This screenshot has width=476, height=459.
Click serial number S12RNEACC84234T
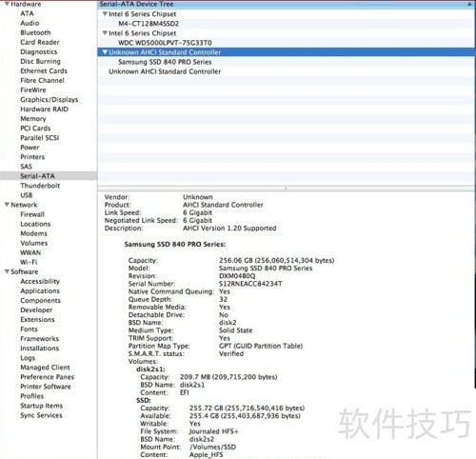click(x=250, y=284)
